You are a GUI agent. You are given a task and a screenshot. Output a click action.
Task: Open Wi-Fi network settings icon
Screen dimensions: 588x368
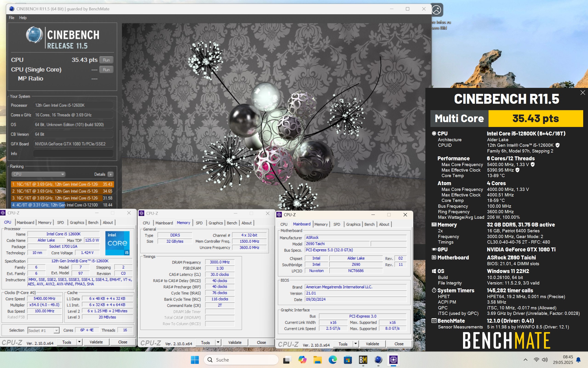536,360
